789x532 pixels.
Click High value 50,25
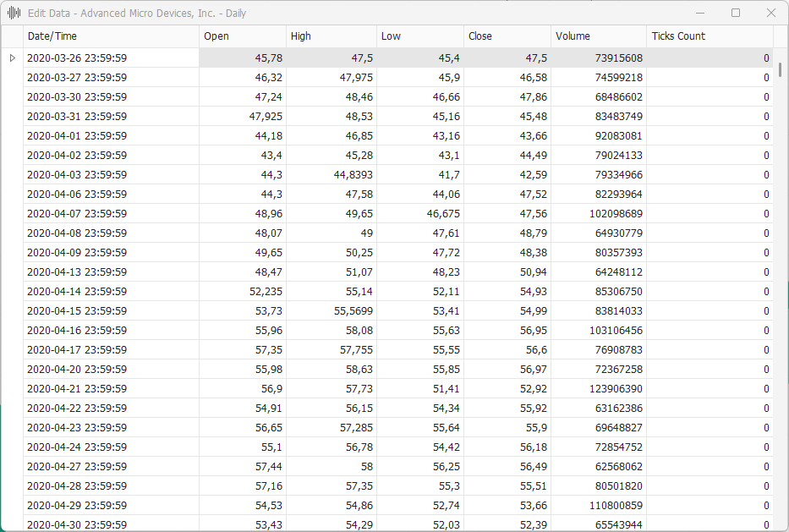pos(331,253)
